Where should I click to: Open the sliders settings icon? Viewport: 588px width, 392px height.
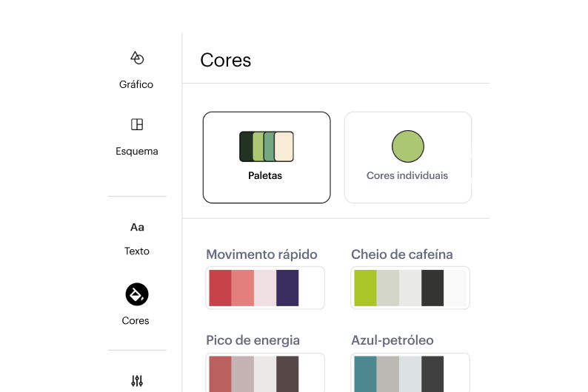[x=137, y=381]
